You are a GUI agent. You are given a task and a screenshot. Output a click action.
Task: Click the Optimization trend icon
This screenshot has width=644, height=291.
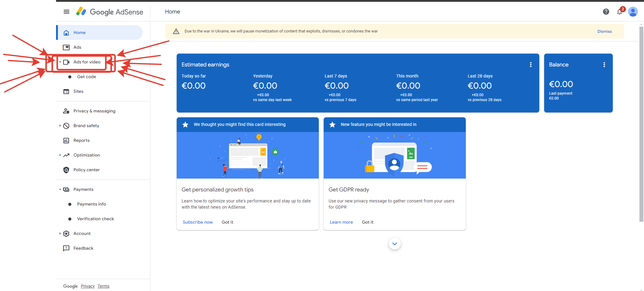pyautogui.click(x=66, y=155)
